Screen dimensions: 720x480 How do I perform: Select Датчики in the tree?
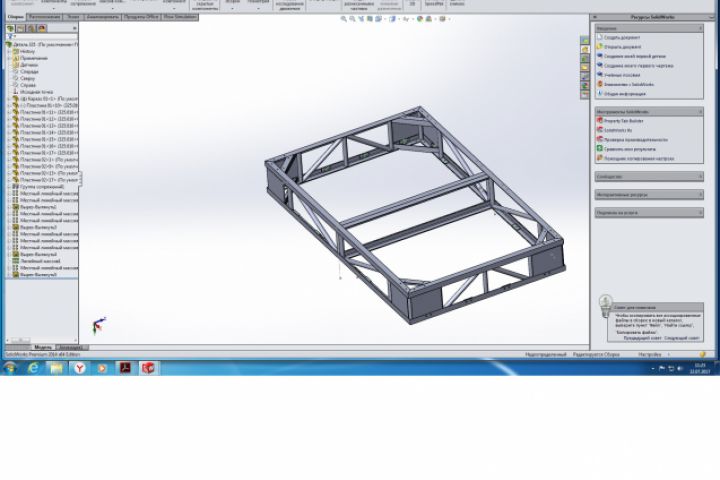[x=29, y=65]
